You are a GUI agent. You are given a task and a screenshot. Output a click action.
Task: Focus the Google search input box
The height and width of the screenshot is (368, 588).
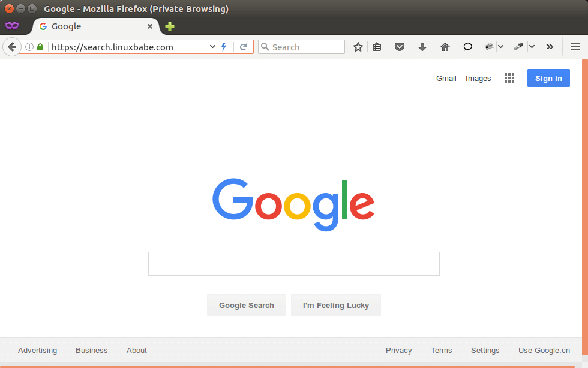click(293, 264)
